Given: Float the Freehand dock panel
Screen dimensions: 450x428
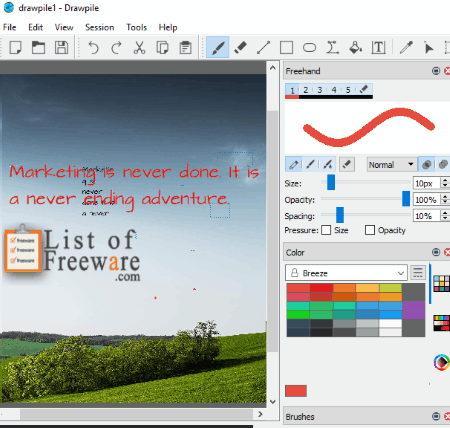Looking at the screenshot, I should pos(436,71).
